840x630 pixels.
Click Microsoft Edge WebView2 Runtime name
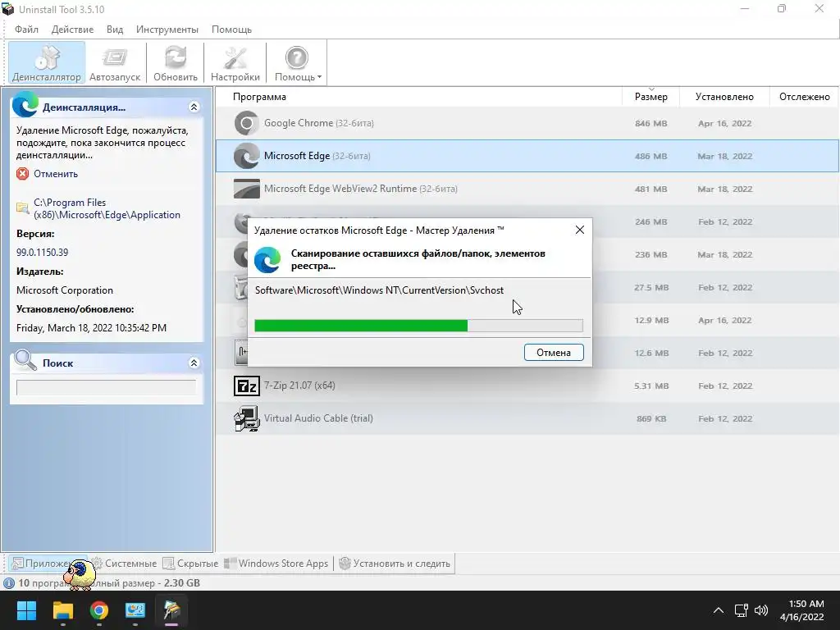click(361, 189)
